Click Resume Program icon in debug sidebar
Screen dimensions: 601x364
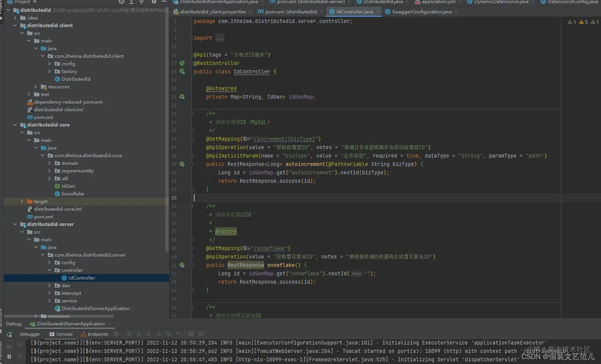[10, 346]
